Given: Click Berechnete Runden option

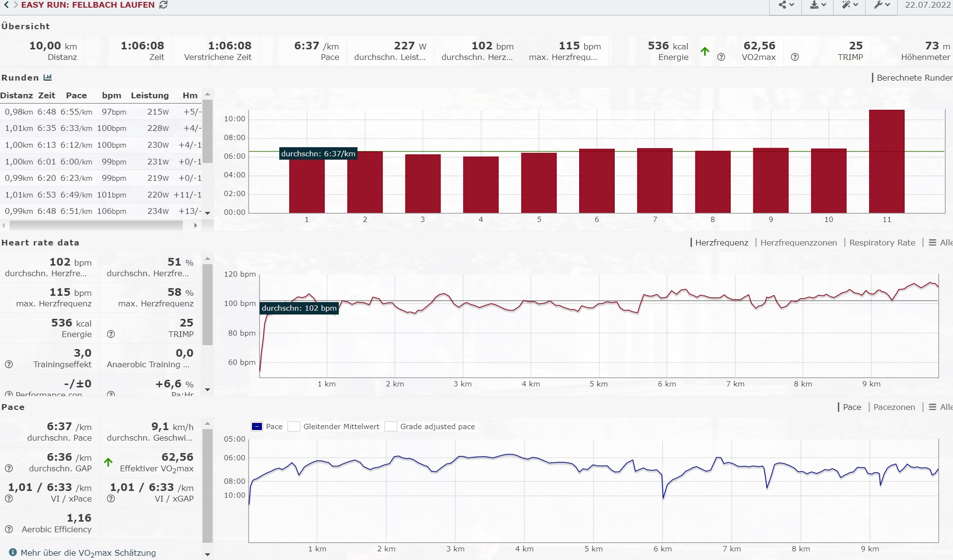Looking at the screenshot, I should point(914,78).
